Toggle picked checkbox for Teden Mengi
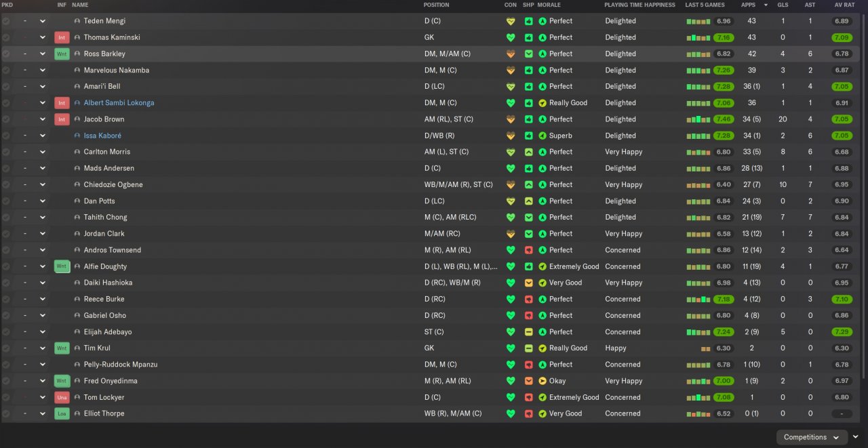 point(6,21)
